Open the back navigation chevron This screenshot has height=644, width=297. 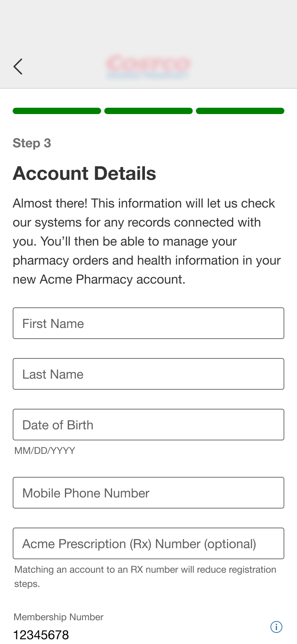(x=18, y=67)
